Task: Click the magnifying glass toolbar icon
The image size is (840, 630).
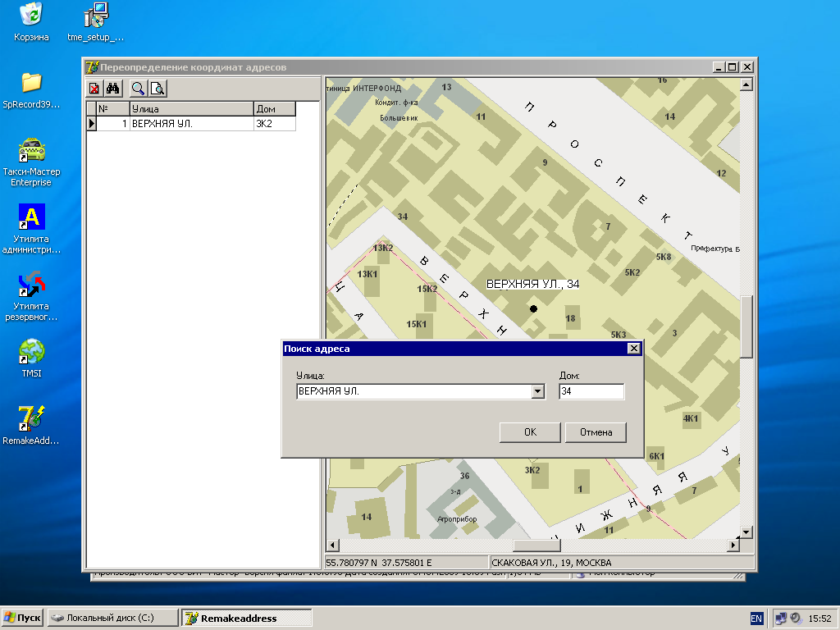Action: [x=139, y=89]
